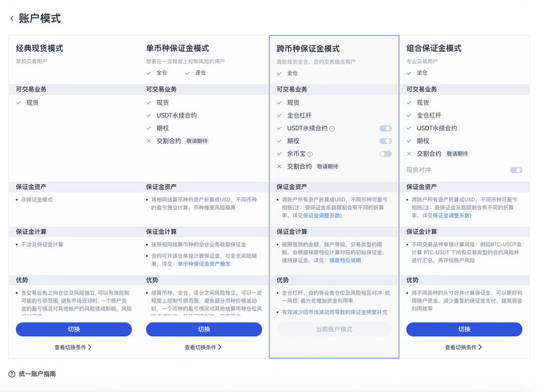Viewport: 540px width, 392px height.
Task: Toggle the 期权 switch in 跨币种保证金模式
Action: 385,141
